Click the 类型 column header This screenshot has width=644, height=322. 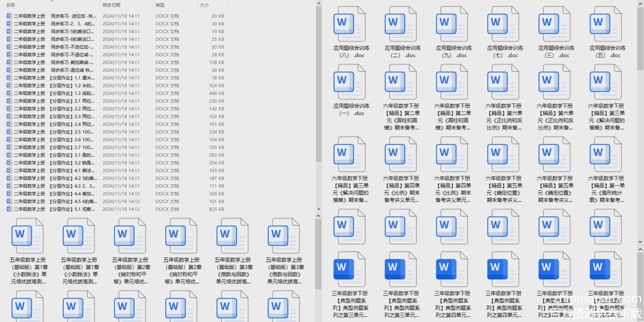point(160,5)
